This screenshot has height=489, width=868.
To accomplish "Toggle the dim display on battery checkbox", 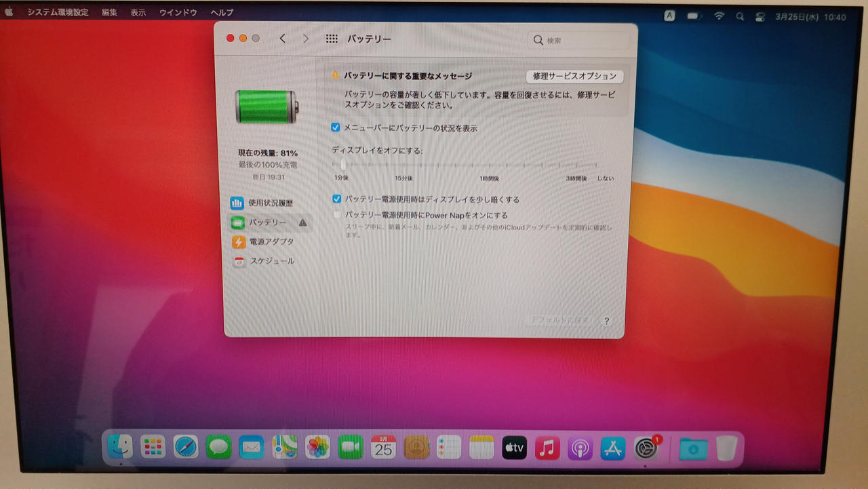I will 336,199.
